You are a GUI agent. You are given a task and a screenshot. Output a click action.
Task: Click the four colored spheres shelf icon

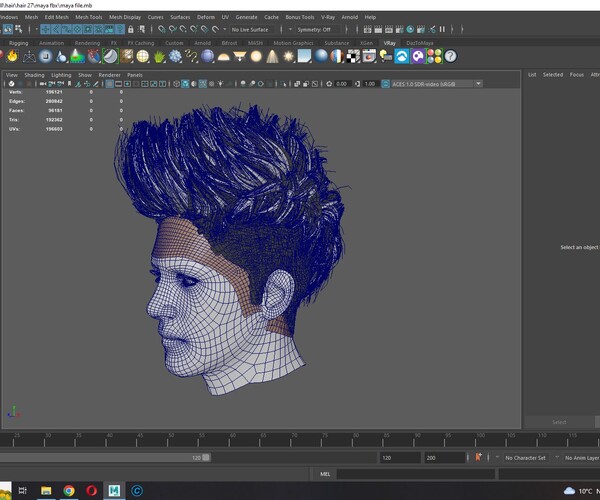coord(434,56)
